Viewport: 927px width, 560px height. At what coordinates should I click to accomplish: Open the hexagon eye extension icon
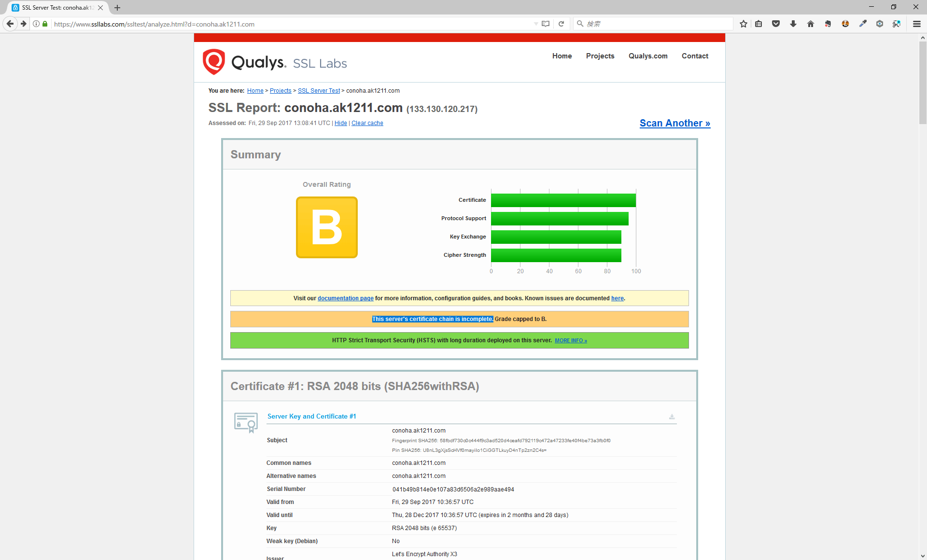[x=880, y=24]
